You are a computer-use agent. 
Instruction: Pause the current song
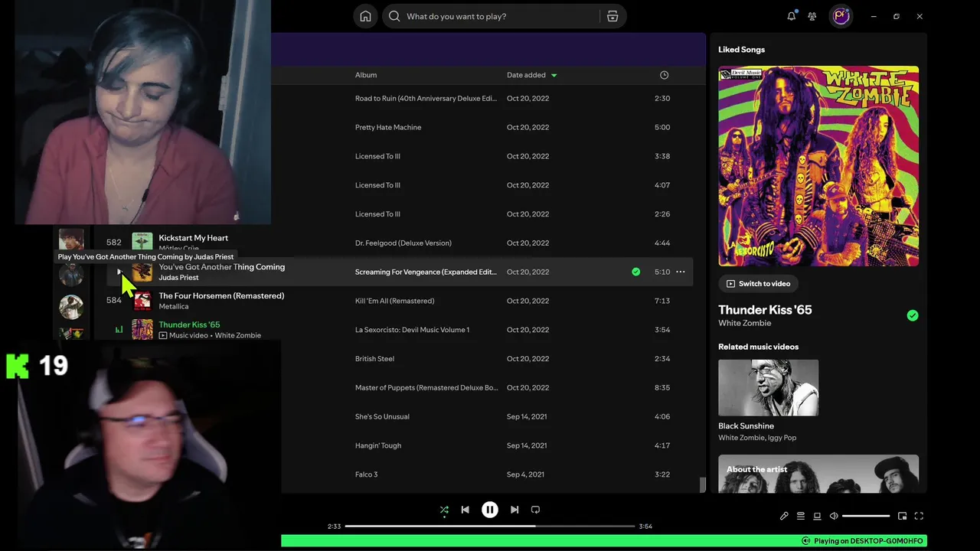coord(490,510)
